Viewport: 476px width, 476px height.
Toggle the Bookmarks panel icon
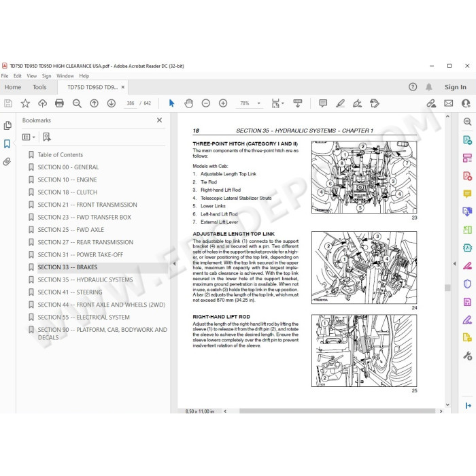tap(7, 143)
